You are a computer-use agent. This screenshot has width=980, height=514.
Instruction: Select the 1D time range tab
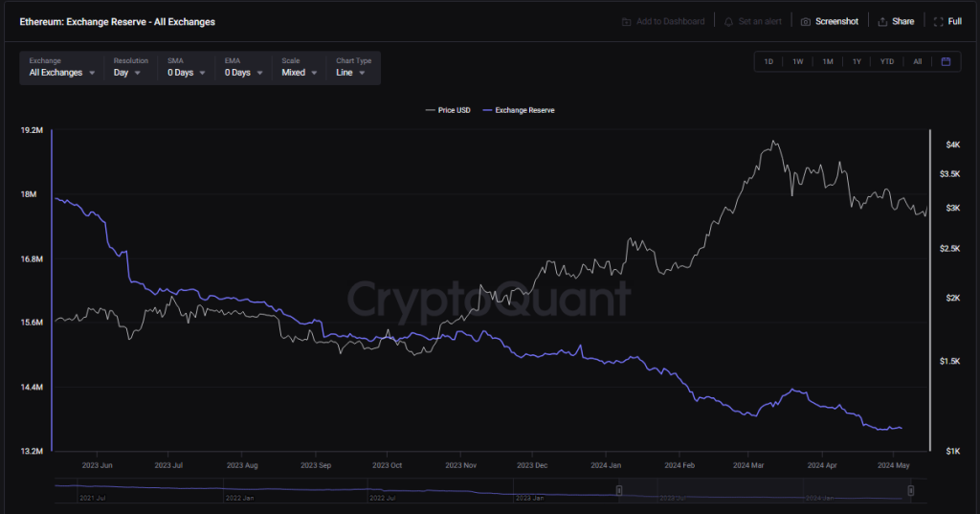768,61
